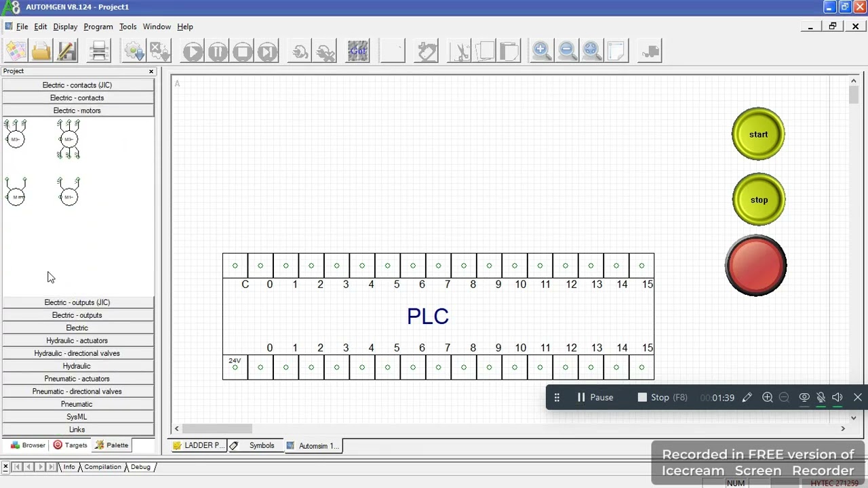Open the Tools menu
Image resolution: width=868 pixels, height=488 pixels.
[x=128, y=26]
